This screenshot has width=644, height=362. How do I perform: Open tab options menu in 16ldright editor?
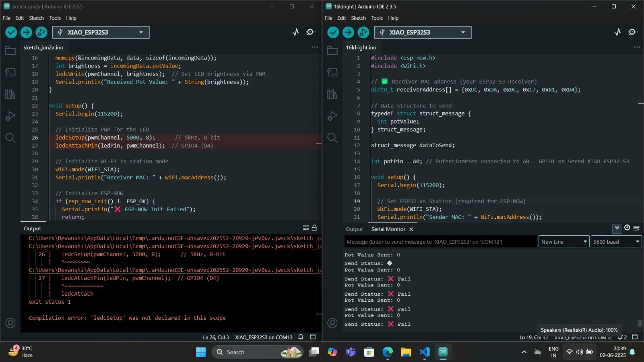pos(637,47)
